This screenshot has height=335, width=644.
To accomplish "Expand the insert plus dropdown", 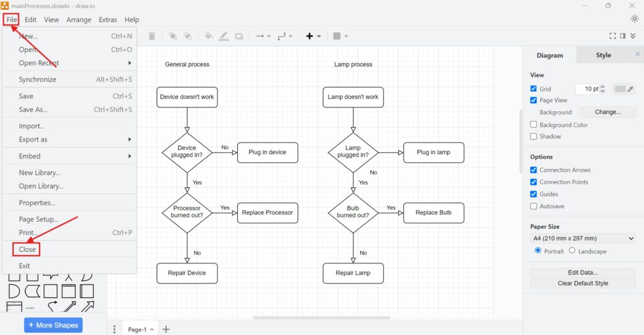I will [313, 36].
